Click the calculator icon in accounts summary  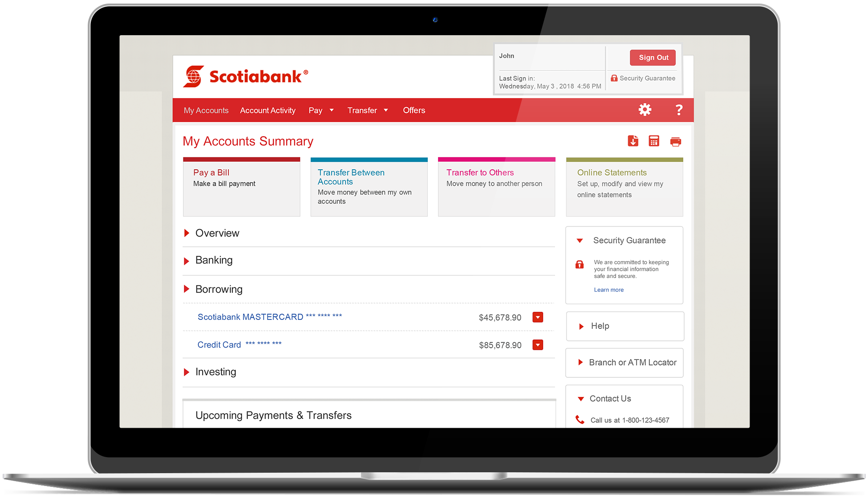pos(653,141)
